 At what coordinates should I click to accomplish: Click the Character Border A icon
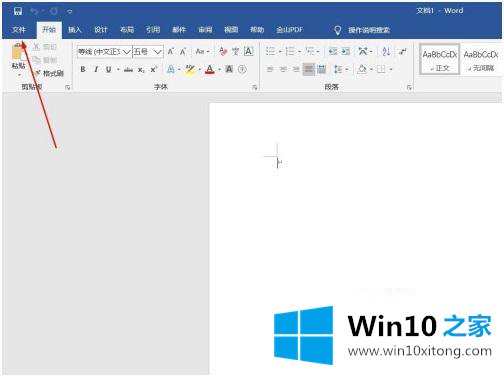click(249, 51)
